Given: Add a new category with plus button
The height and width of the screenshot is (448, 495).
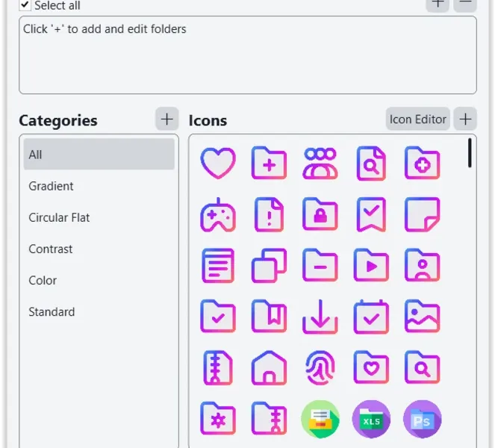Looking at the screenshot, I should click(x=167, y=119).
